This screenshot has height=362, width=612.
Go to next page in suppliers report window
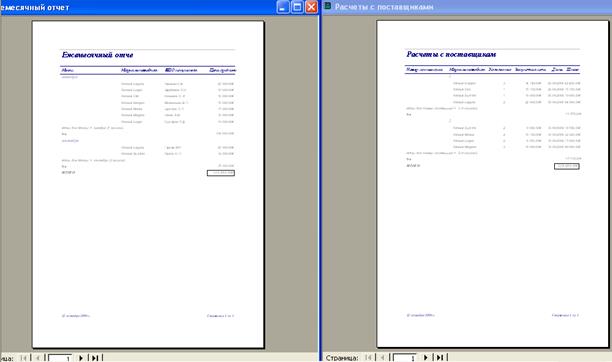coord(426,357)
